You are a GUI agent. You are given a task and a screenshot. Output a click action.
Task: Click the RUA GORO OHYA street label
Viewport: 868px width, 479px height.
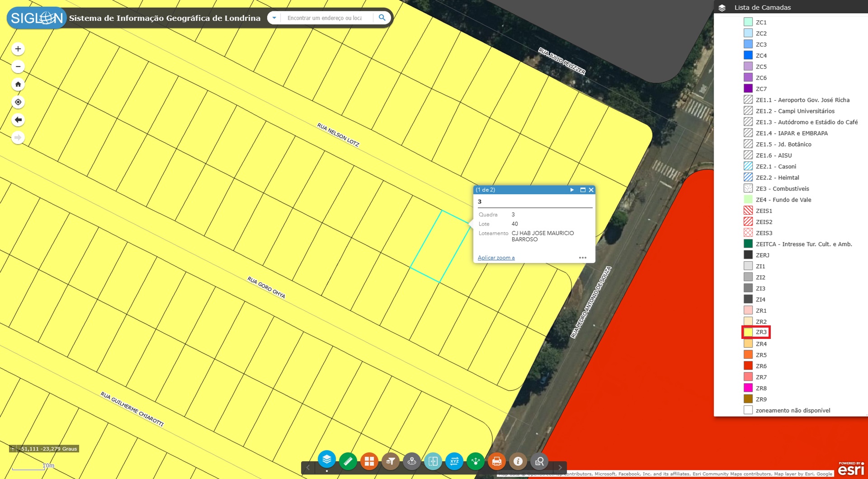[x=266, y=287]
